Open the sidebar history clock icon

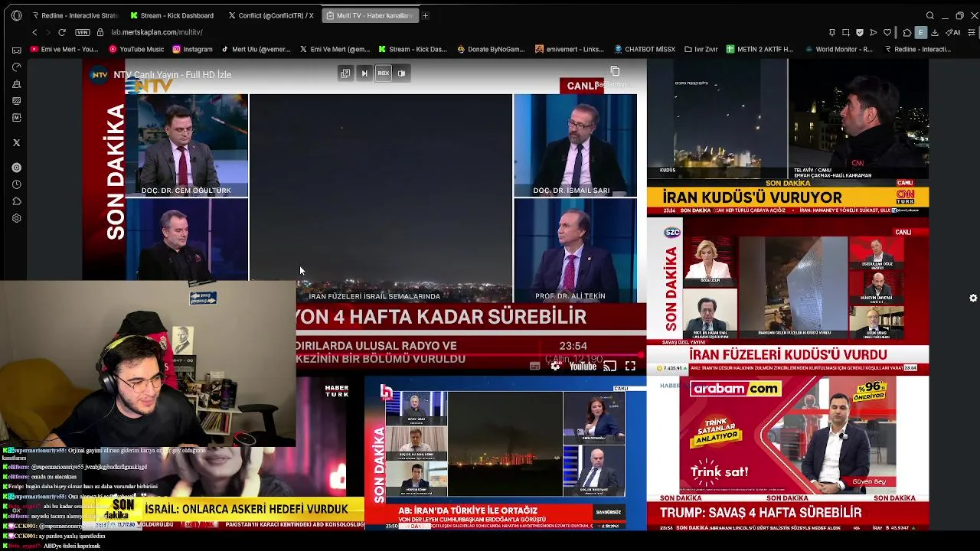pos(17,184)
